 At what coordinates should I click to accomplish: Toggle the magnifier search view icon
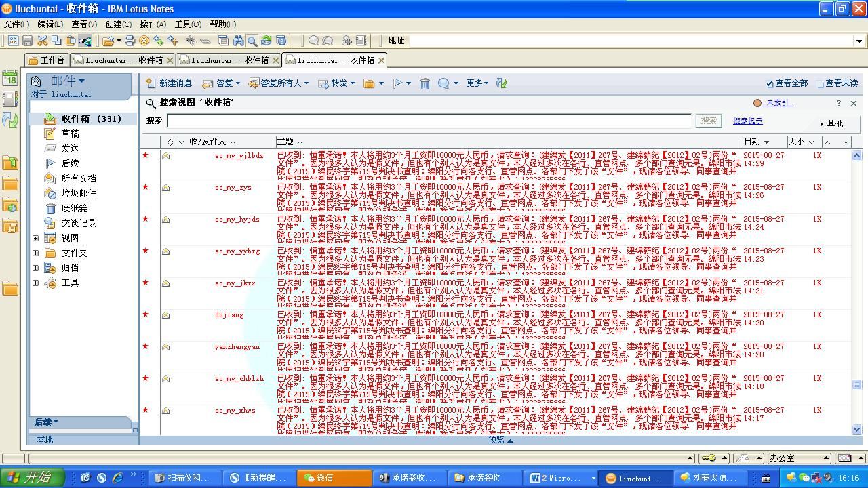(252, 41)
